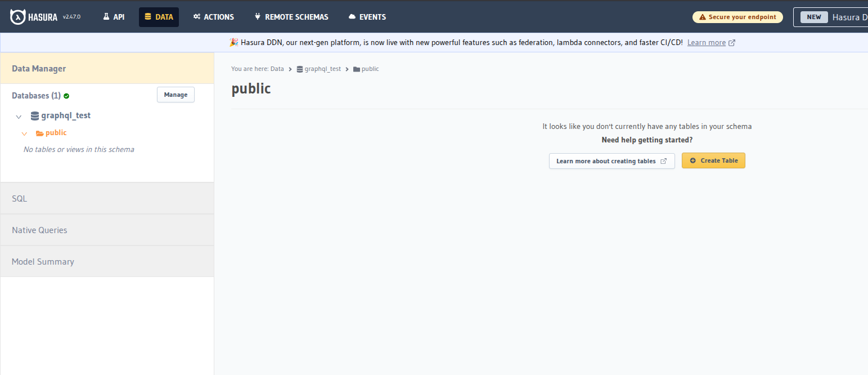868x375 pixels.
Task: Click the Data breadcrumb link
Action: pos(277,69)
